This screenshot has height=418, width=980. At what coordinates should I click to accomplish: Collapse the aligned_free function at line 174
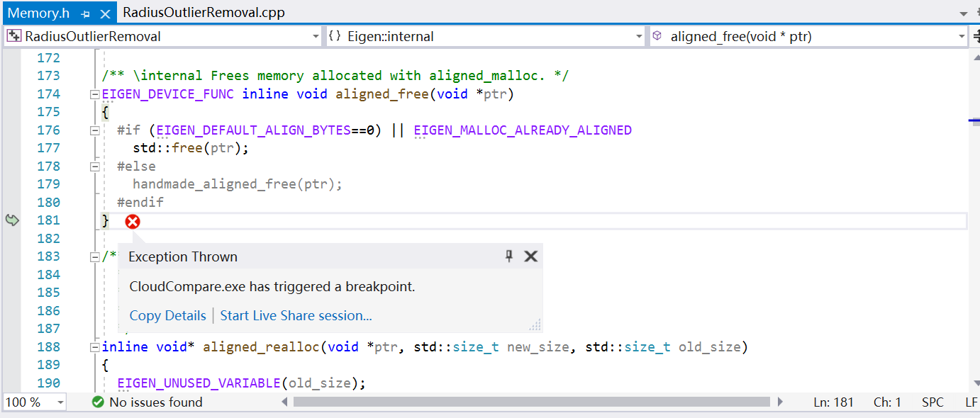[x=94, y=94]
